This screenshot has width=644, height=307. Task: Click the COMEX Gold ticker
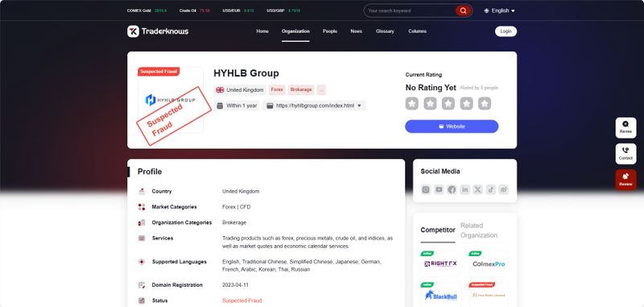147,10
